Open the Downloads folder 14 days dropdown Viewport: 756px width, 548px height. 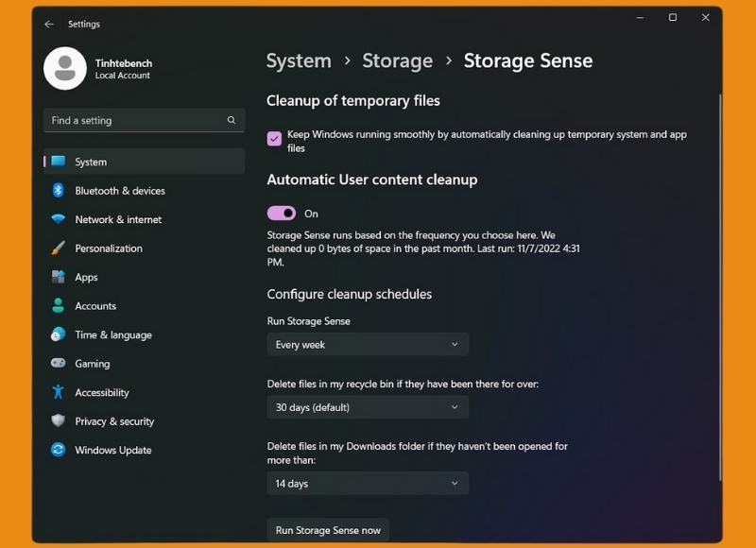click(x=368, y=483)
